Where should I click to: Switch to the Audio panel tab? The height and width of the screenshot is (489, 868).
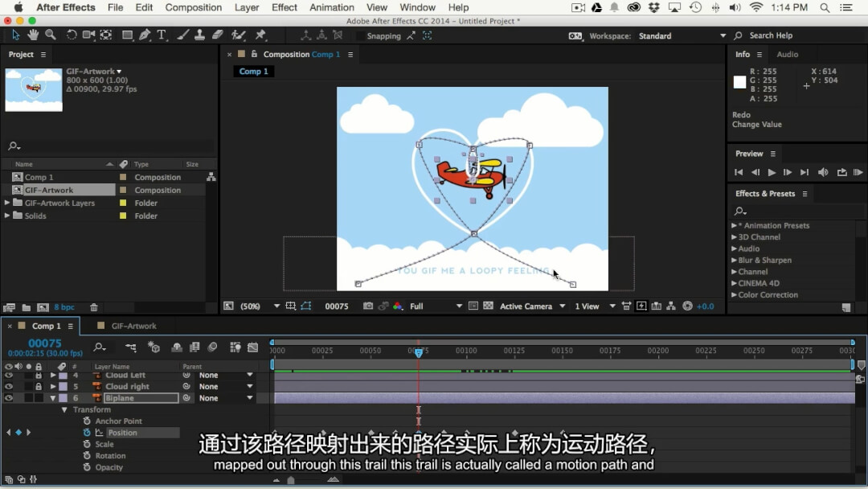pyautogui.click(x=787, y=54)
